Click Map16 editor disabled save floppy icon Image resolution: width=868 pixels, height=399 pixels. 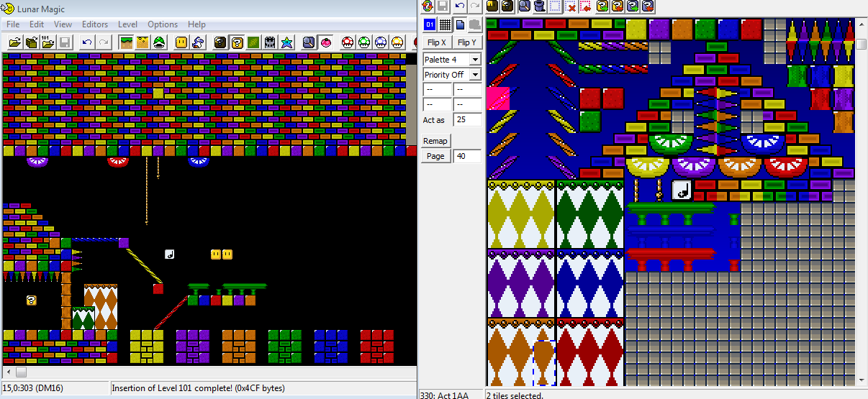point(443,6)
